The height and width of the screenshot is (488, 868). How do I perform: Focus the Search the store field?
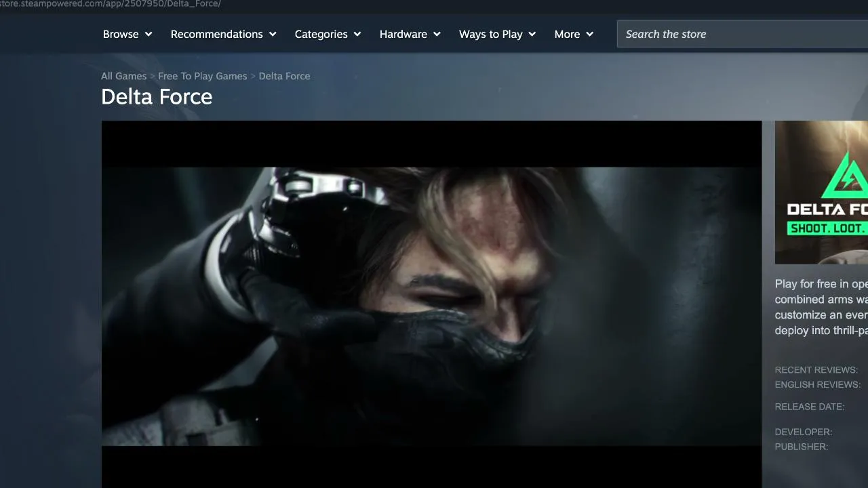743,34
